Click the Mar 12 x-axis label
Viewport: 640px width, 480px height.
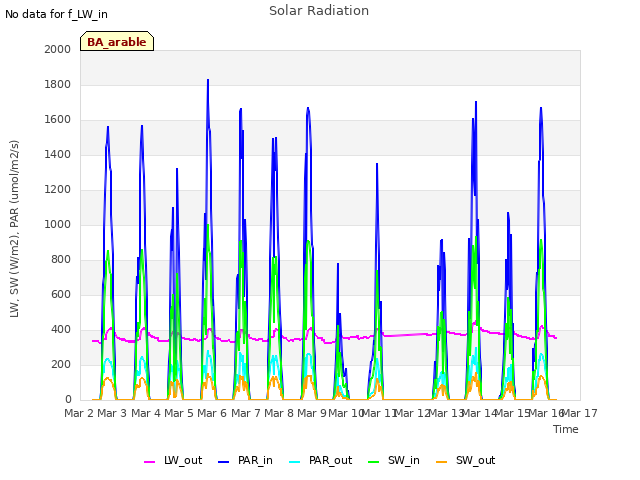click(411, 413)
